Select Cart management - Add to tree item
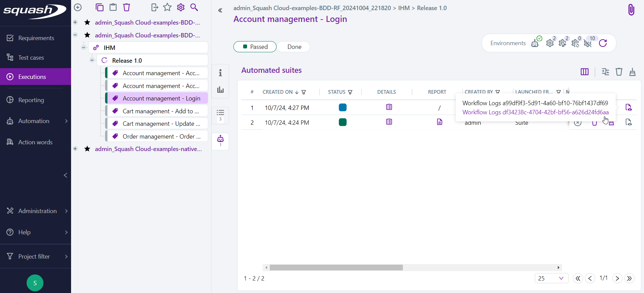The image size is (644, 293). point(160,111)
